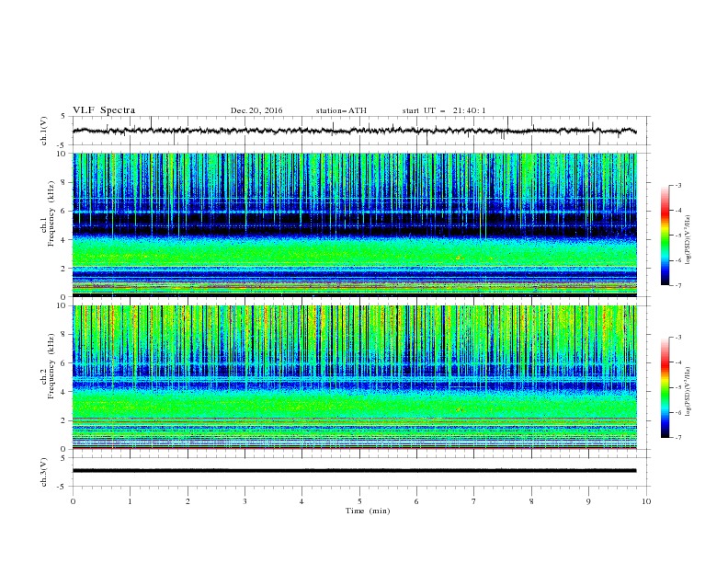This screenshot has width=728, height=563.
Task: Click the 'start UT = 21:40:1' text
Action: click(x=444, y=110)
